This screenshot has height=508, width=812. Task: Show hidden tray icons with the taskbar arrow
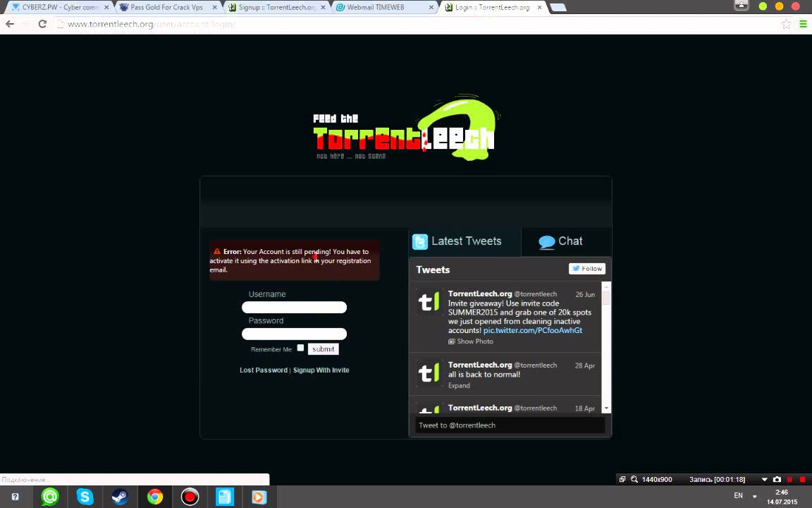coord(754,497)
